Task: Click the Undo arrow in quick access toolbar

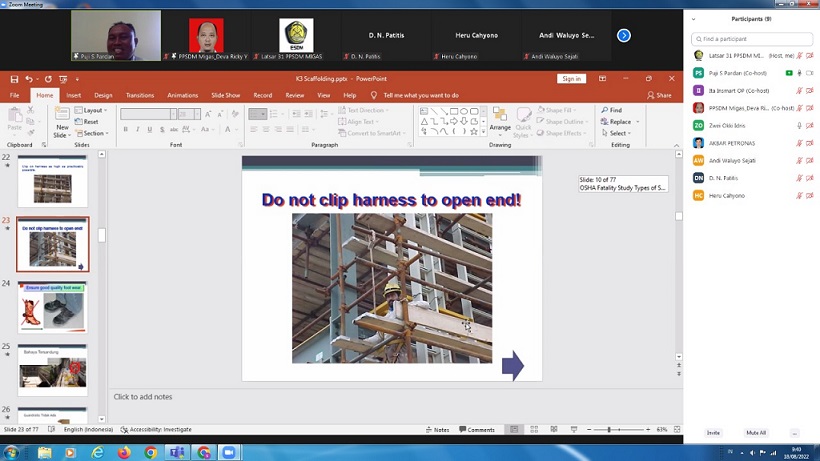Action: [x=29, y=79]
